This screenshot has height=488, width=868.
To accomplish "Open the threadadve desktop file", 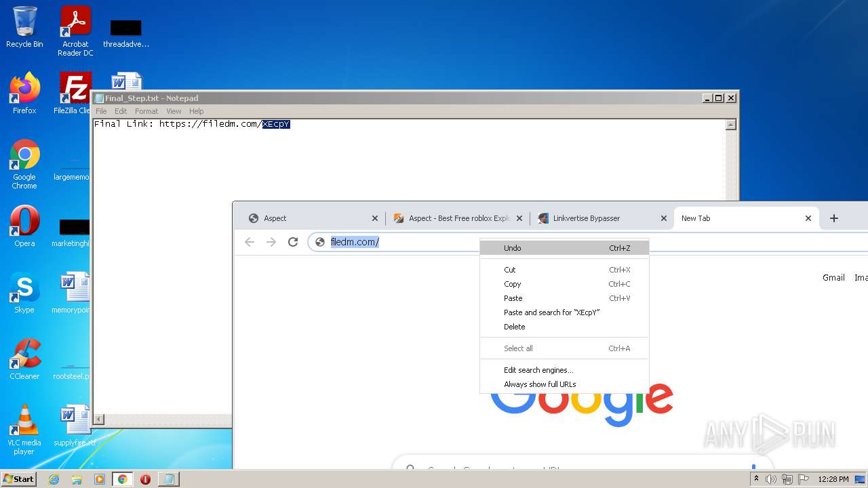I will coord(126,33).
